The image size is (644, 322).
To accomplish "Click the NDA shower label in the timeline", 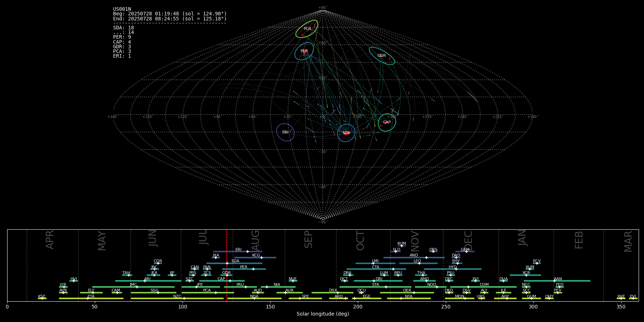I will point(254,296).
